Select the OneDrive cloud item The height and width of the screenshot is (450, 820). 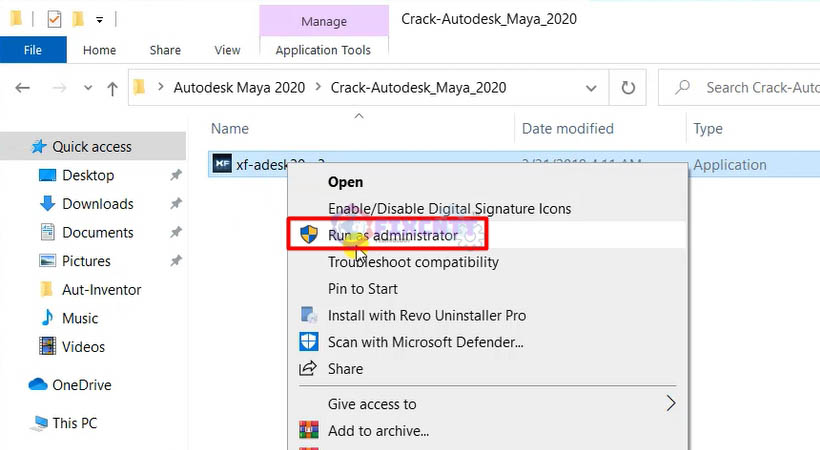coord(81,385)
